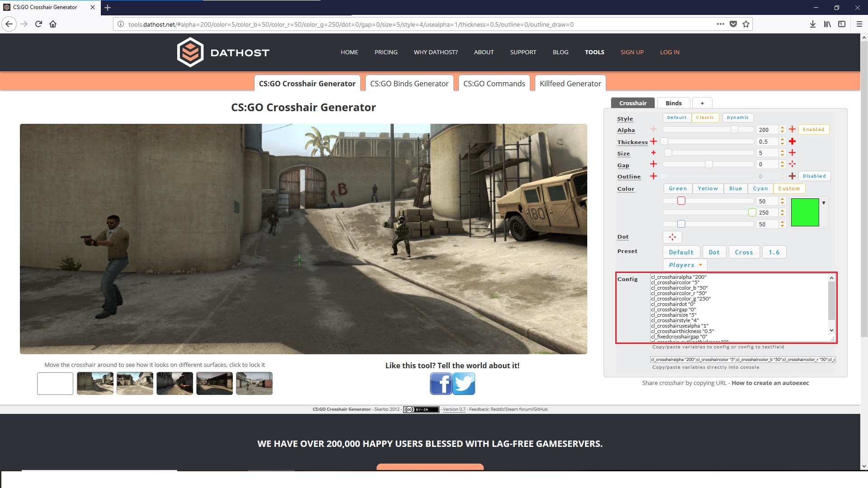Screen dimensions: 868x488
Task: Open the Firefox downloads icon
Action: pyautogui.click(x=812, y=24)
